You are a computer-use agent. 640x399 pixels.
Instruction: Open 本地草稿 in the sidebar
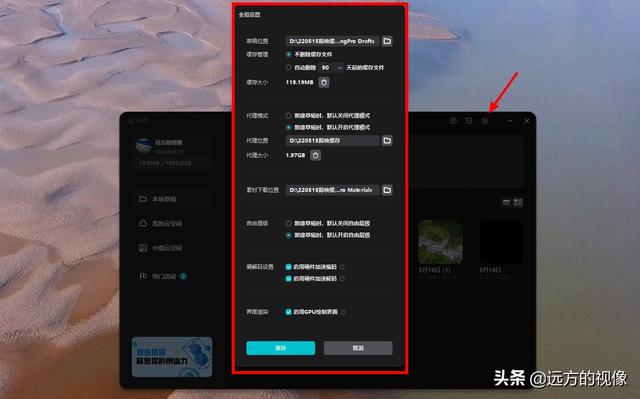point(171,199)
